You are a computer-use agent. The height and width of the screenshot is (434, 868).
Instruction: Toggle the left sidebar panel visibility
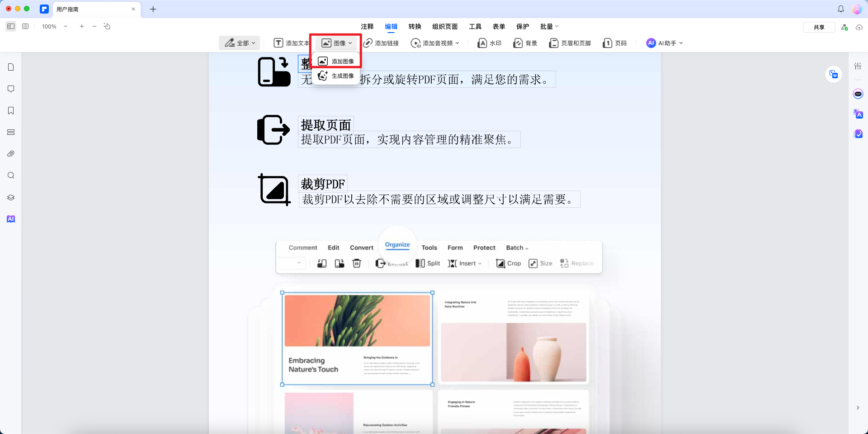click(10, 26)
